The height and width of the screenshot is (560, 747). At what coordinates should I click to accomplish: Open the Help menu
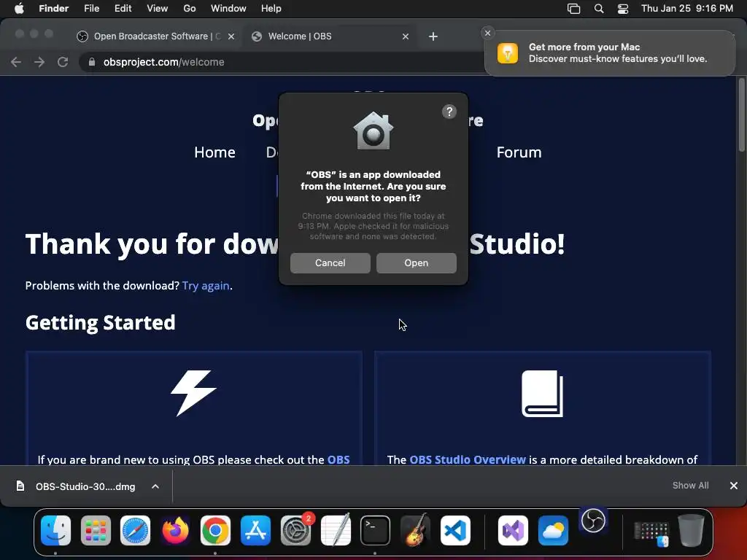tap(271, 9)
